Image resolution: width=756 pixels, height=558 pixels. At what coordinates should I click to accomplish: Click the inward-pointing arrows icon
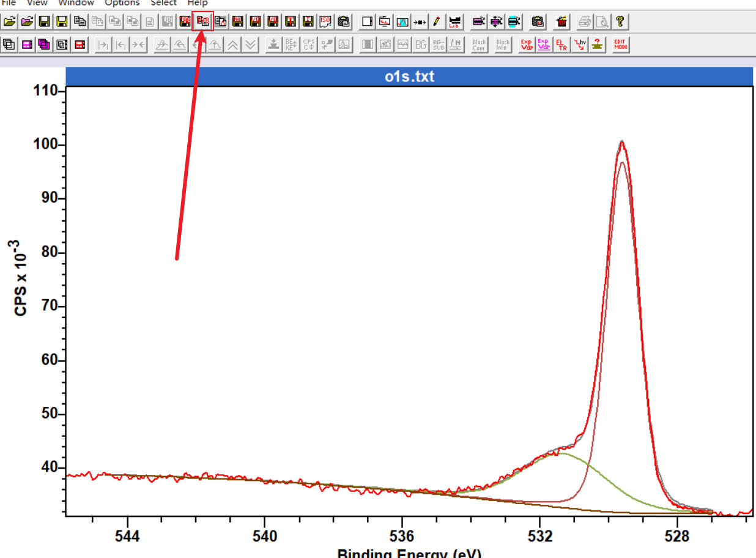(x=138, y=45)
